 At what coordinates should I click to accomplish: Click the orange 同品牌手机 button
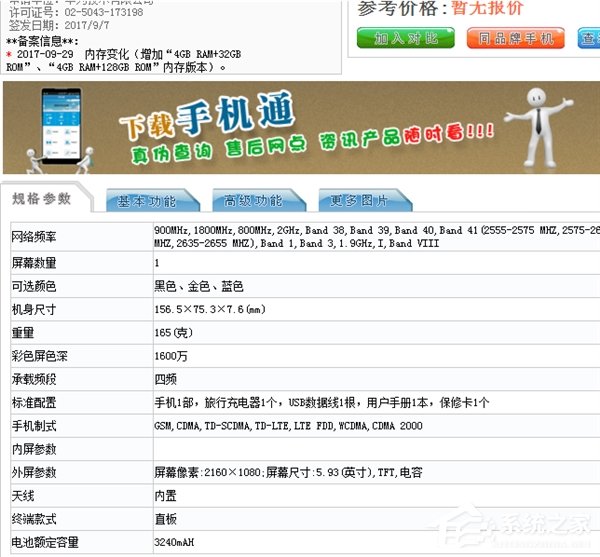click(x=515, y=38)
